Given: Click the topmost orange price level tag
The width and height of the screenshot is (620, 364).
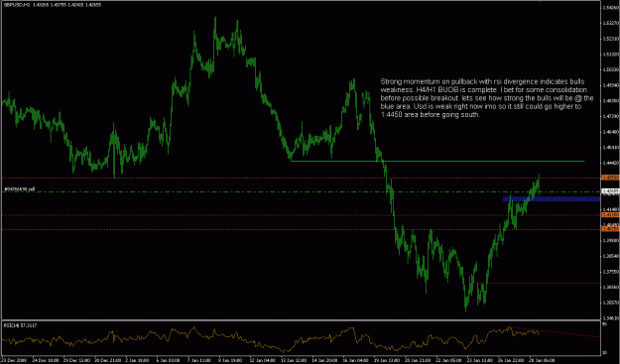Looking at the screenshot, I should [x=610, y=178].
